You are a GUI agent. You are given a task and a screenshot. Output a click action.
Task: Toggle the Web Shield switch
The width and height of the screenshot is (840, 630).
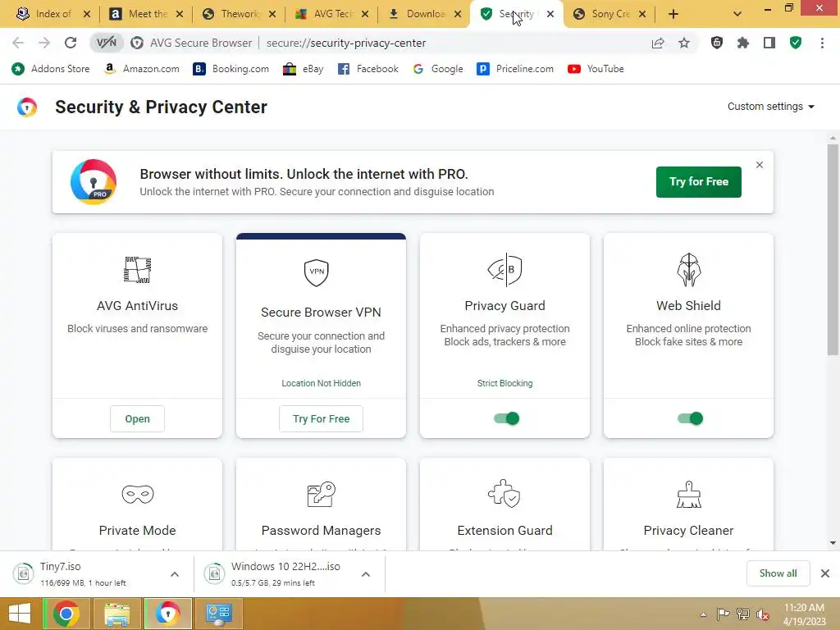coord(690,418)
